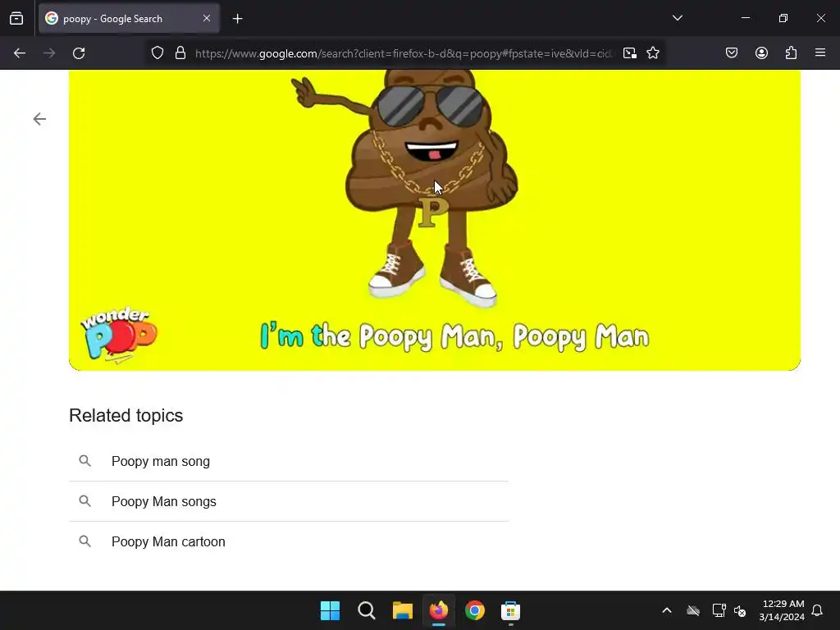840x630 pixels.
Task: Minimize the Firefox window
Action: (x=745, y=18)
